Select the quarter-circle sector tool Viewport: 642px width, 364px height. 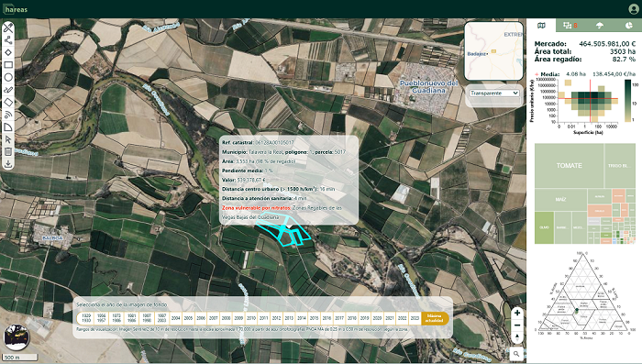coord(8,127)
